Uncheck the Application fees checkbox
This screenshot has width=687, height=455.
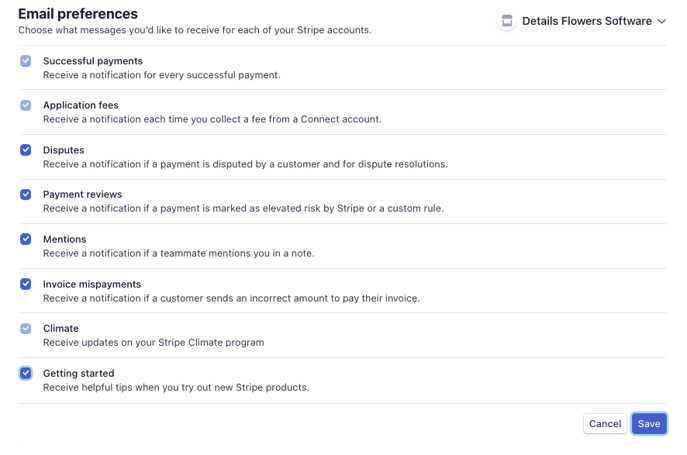coord(25,105)
